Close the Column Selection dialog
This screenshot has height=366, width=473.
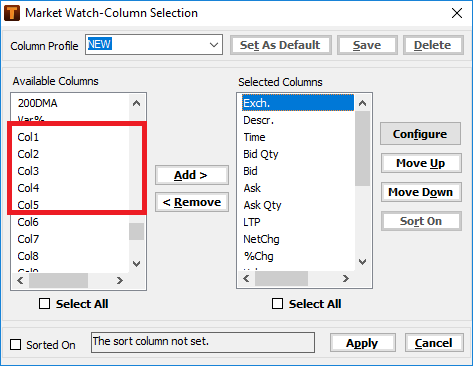tap(457, 13)
